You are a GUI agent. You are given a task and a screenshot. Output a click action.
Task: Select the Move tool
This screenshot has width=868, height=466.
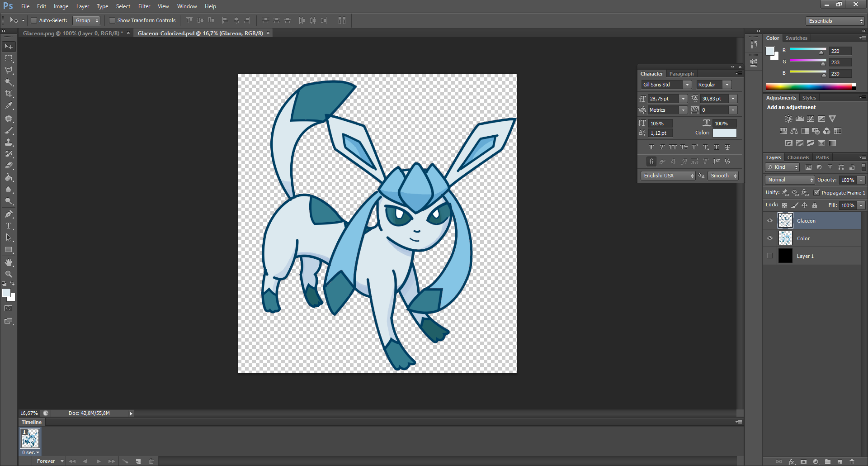[9, 47]
